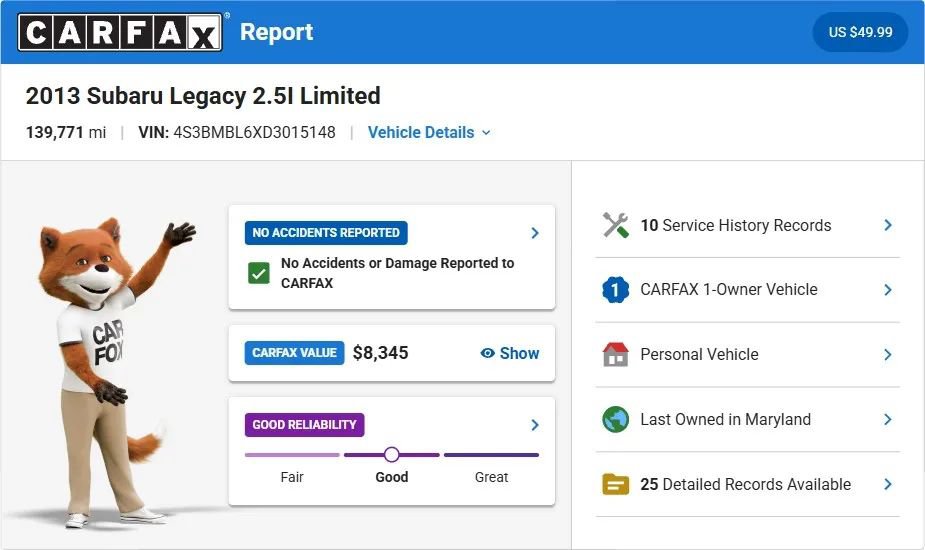Click the red-roof house icon
Viewport: 925px width, 550px height.
coord(615,355)
